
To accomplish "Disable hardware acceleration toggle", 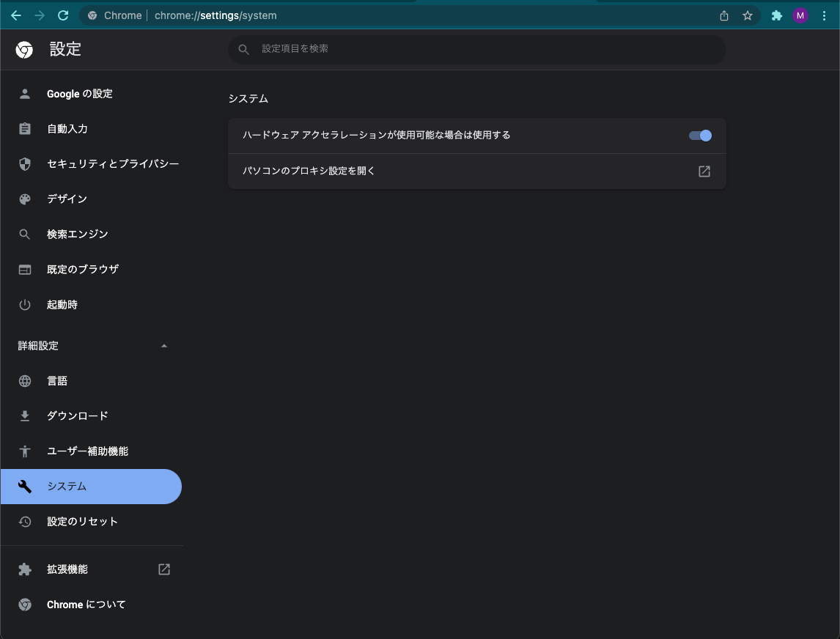I will click(700, 135).
